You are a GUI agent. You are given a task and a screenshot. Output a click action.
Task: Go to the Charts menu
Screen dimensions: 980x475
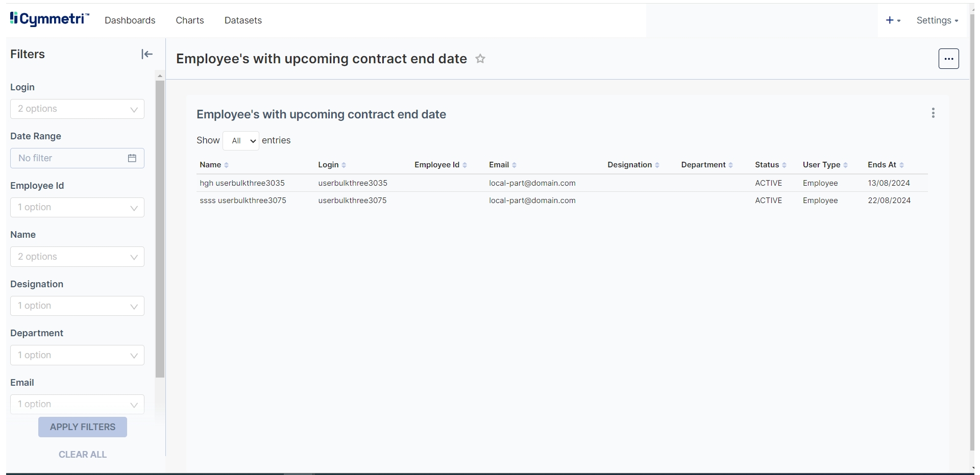[190, 20]
